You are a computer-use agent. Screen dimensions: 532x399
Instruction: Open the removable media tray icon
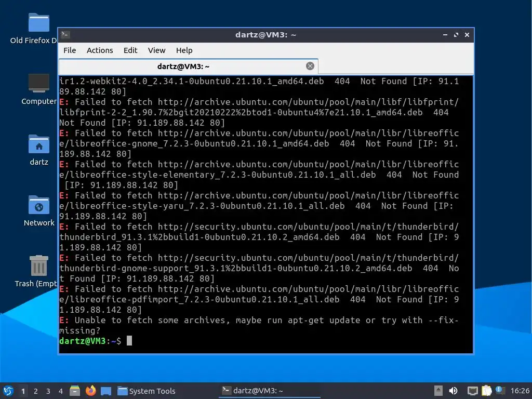[x=438, y=391]
